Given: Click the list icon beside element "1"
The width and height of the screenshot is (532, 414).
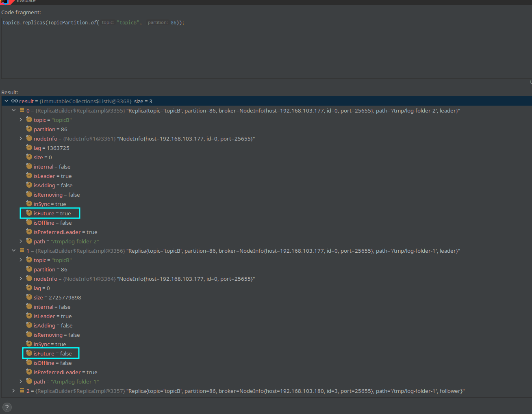Looking at the screenshot, I should 22,250.
